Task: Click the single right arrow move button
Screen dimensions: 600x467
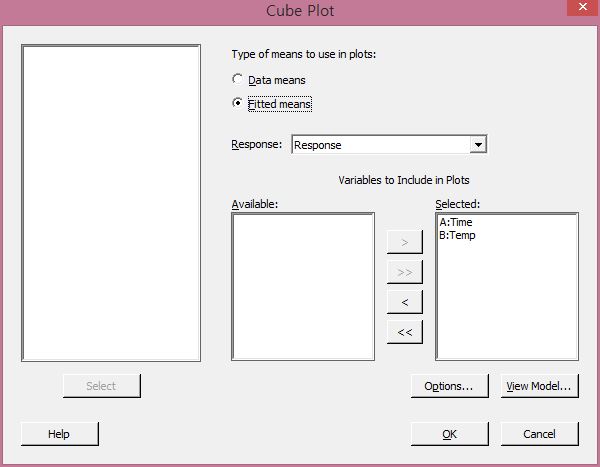Action: coord(404,242)
